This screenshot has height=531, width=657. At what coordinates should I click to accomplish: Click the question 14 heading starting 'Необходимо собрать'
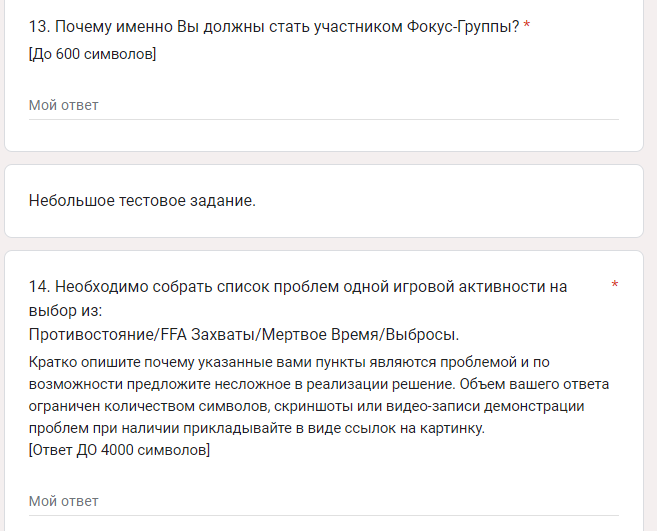[298, 287]
